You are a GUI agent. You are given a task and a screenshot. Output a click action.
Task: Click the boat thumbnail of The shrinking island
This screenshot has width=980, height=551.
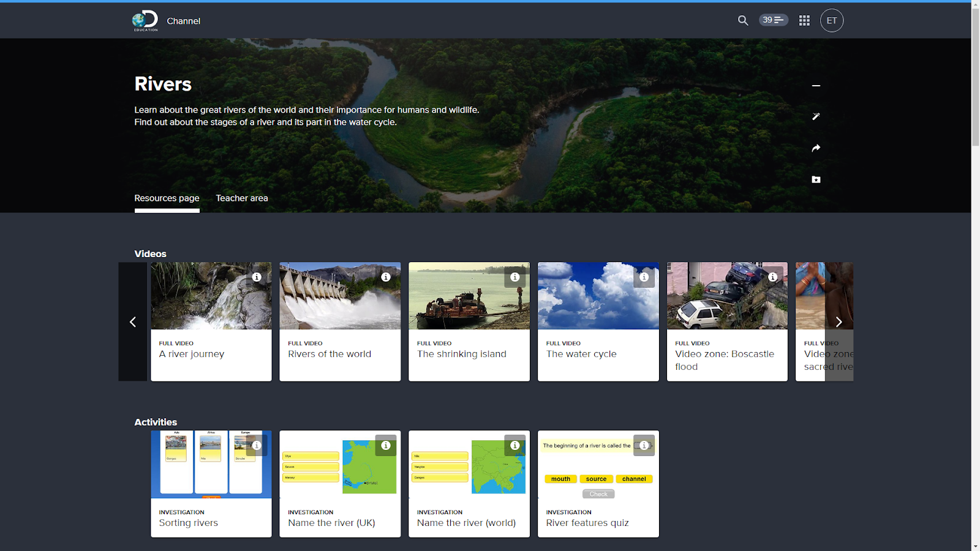[469, 296]
